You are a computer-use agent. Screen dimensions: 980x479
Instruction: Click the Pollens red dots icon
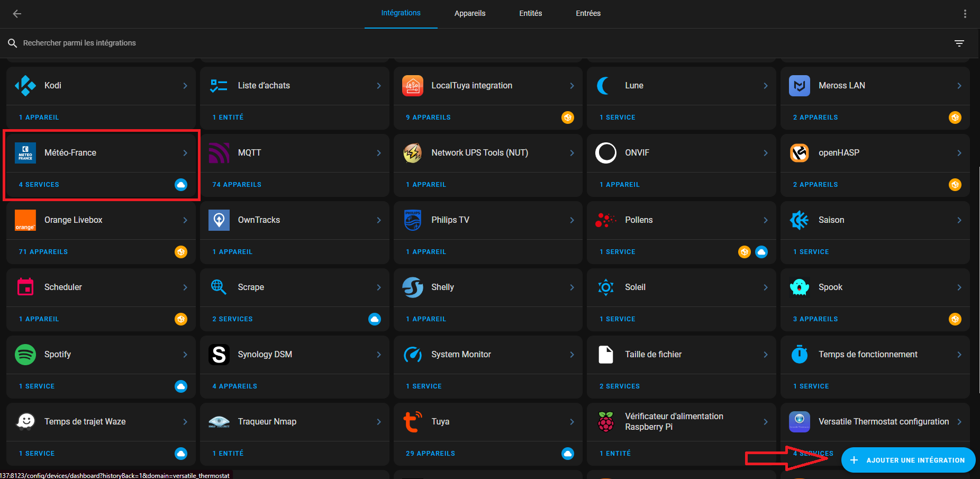click(x=605, y=220)
